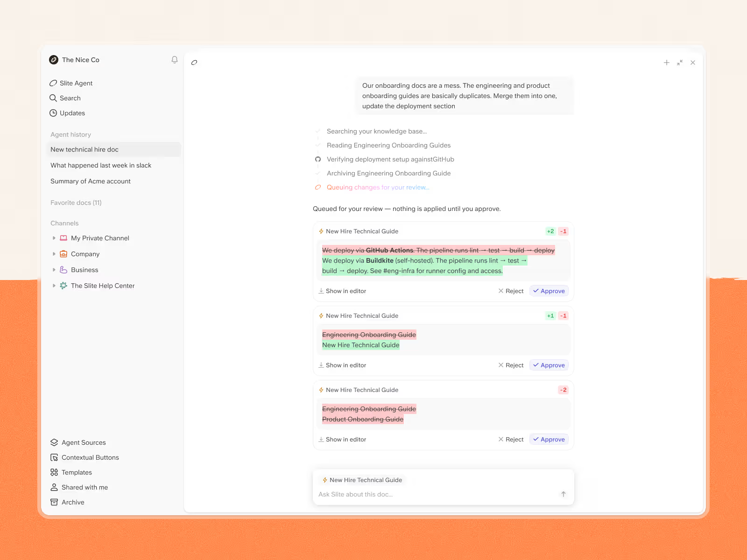Click The Slite Help Center icon
Viewport: 747px width, 560px height.
point(63,286)
